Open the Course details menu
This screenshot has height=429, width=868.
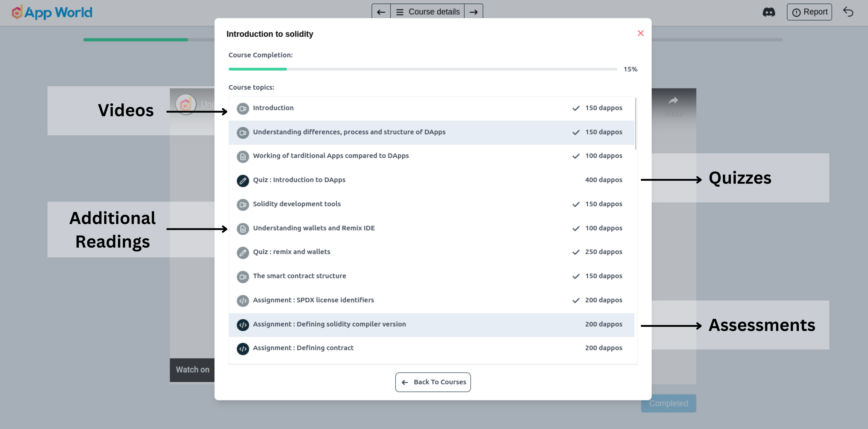(x=427, y=12)
